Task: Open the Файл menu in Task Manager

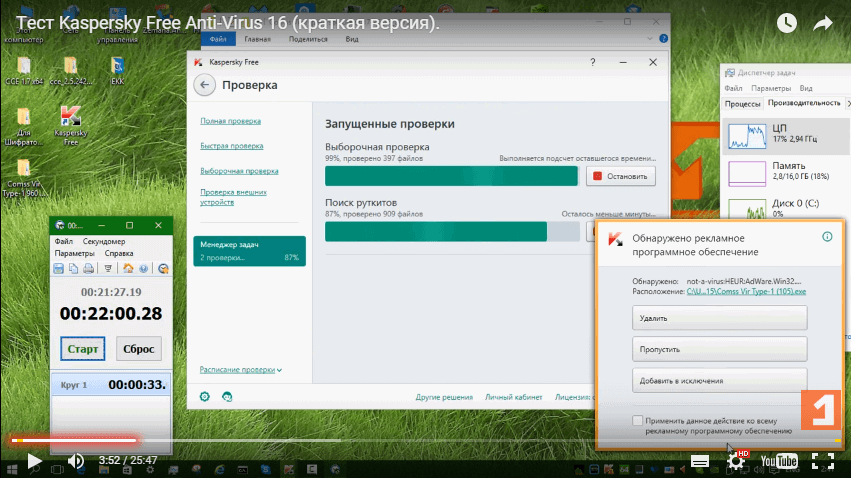Action: click(x=733, y=88)
